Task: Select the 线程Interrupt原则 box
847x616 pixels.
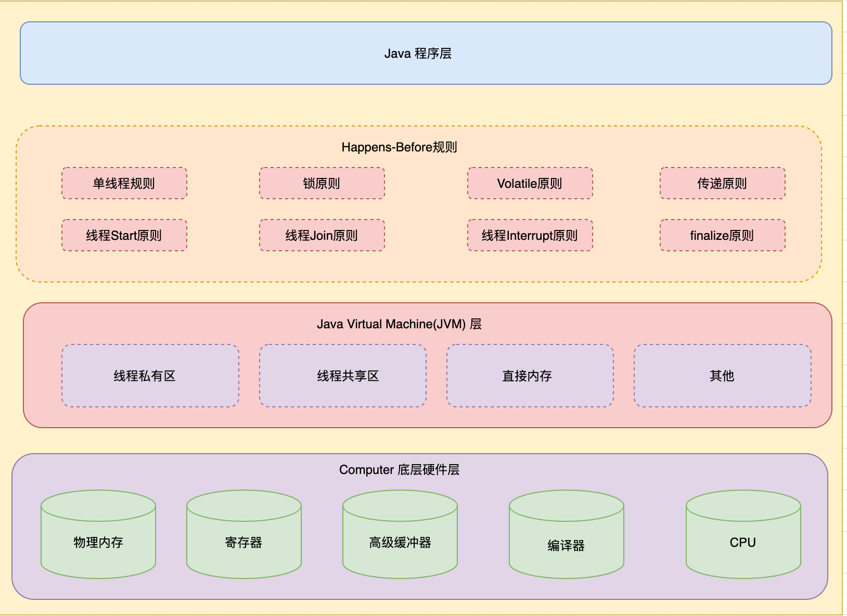Action: coord(530,235)
